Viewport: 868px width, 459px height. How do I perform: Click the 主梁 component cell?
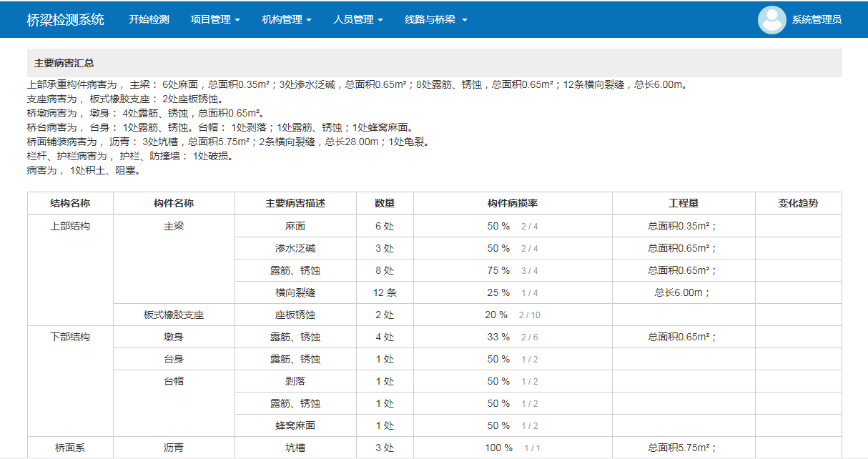(174, 226)
